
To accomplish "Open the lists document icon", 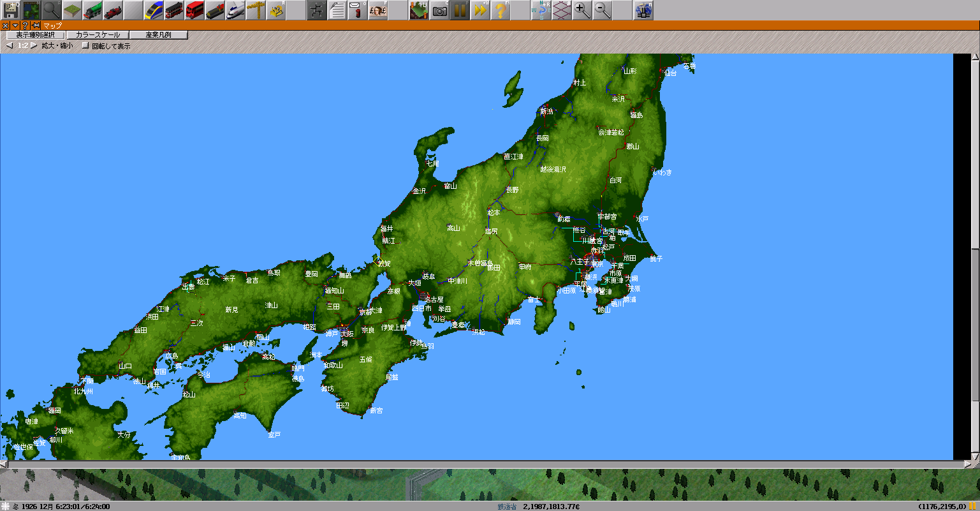I will 337,10.
